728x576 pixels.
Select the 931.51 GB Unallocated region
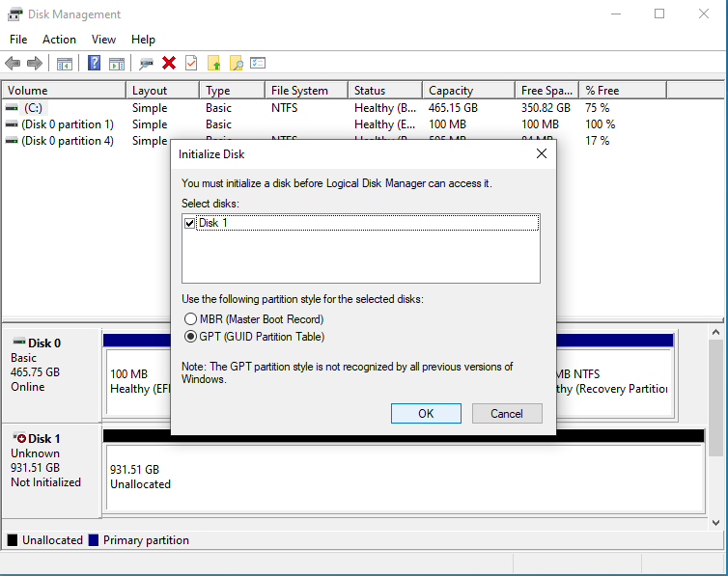[x=405, y=477]
